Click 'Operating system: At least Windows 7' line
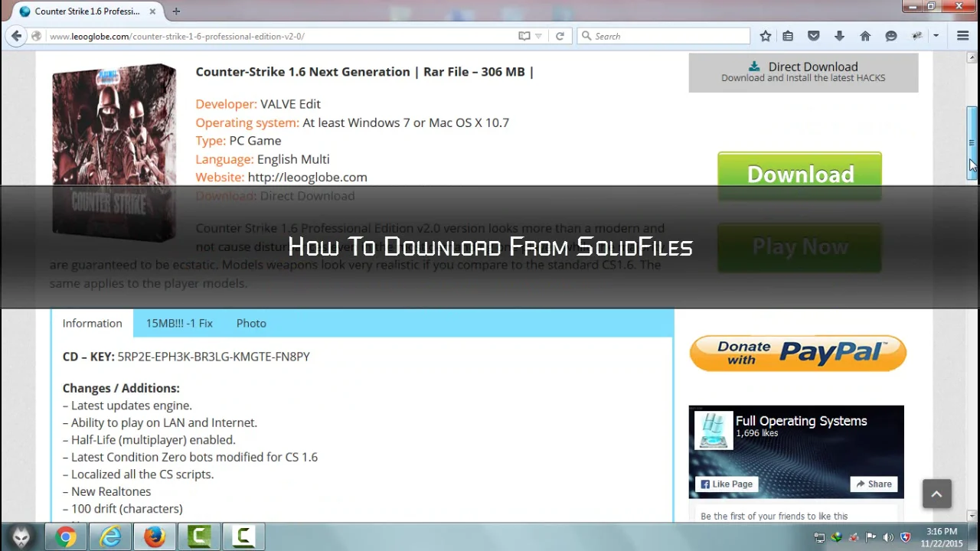 (x=352, y=122)
